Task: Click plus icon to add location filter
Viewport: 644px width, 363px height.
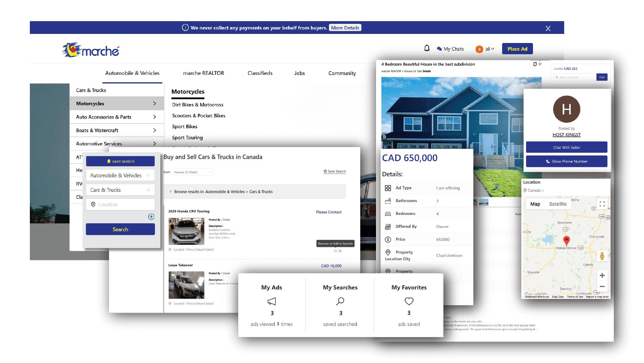Action: pos(151,217)
